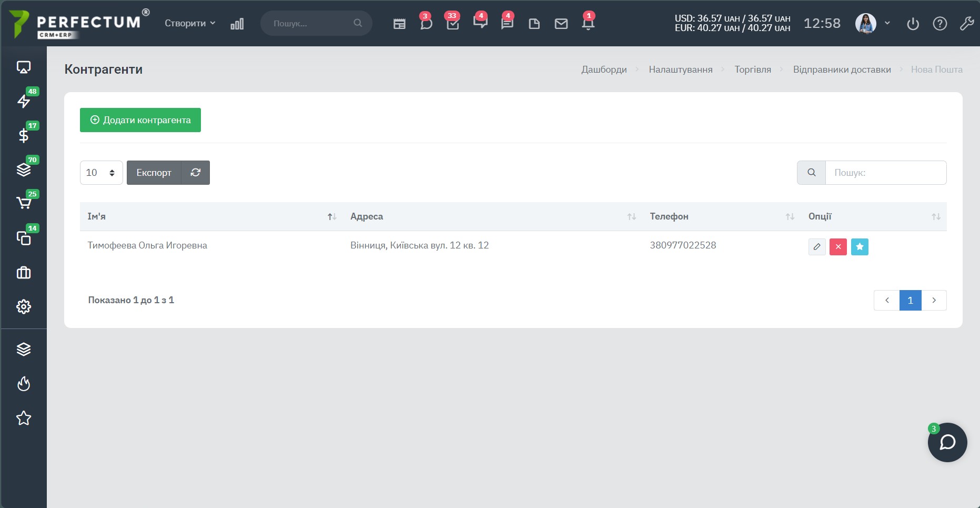Open the settings gear in left sidebar
The width and height of the screenshot is (980, 508).
coord(24,307)
